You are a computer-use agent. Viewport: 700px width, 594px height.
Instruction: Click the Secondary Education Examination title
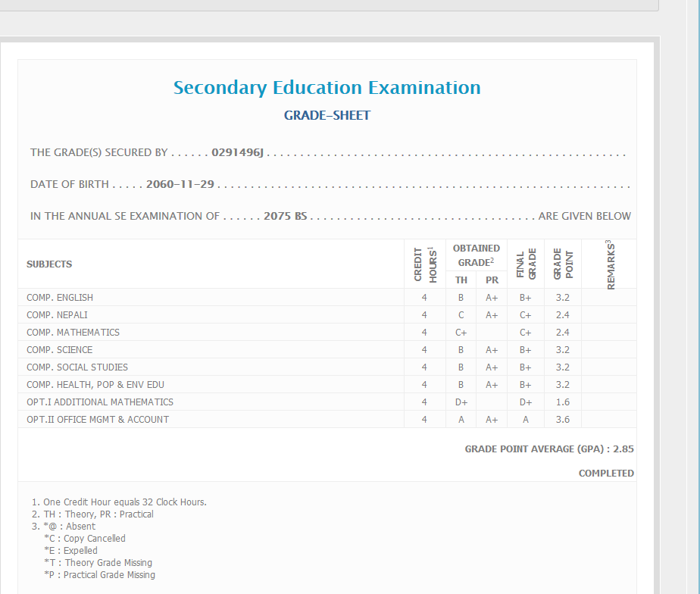[327, 88]
